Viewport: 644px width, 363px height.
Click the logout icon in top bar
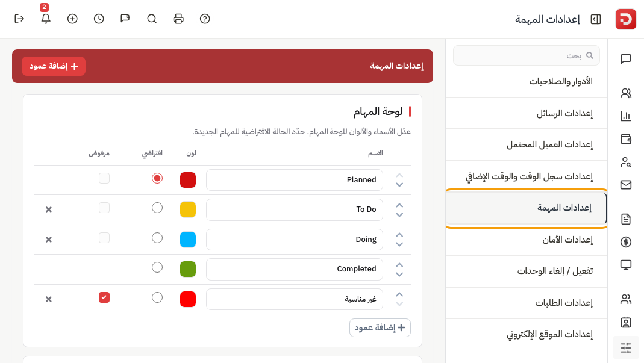[x=19, y=19]
